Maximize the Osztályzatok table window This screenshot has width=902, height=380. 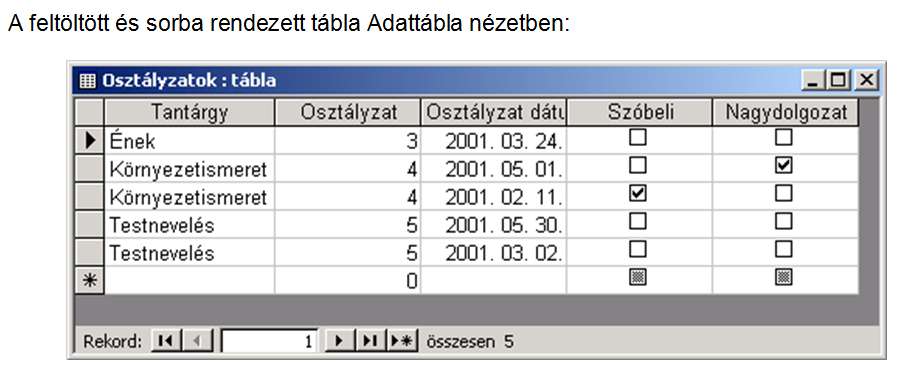coord(839,80)
